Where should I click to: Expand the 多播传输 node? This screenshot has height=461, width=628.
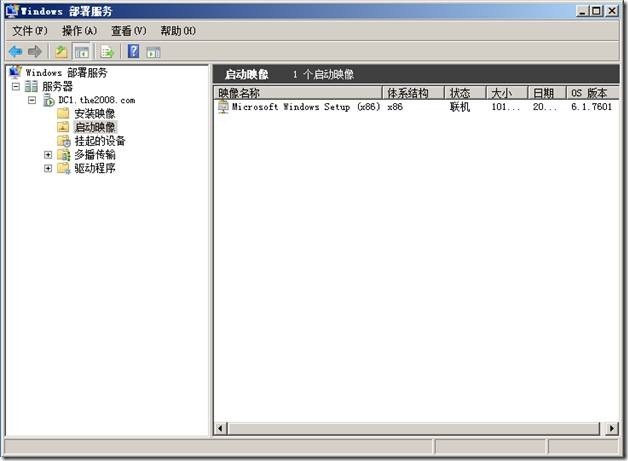[48, 155]
